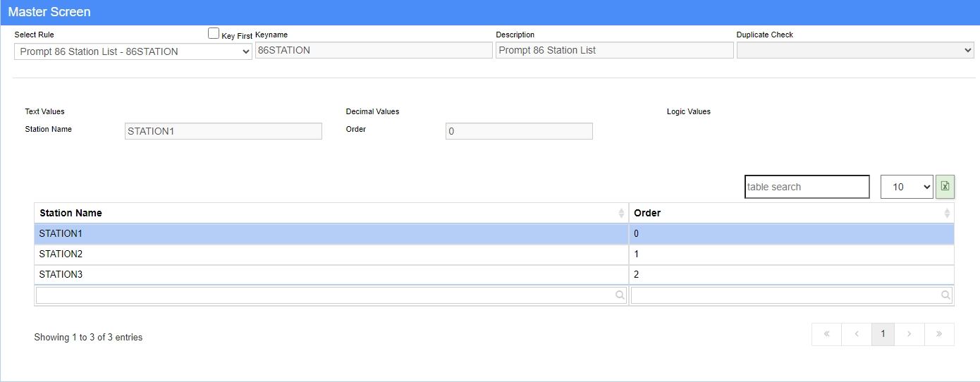Click the Order decimal field

(x=519, y=131)
